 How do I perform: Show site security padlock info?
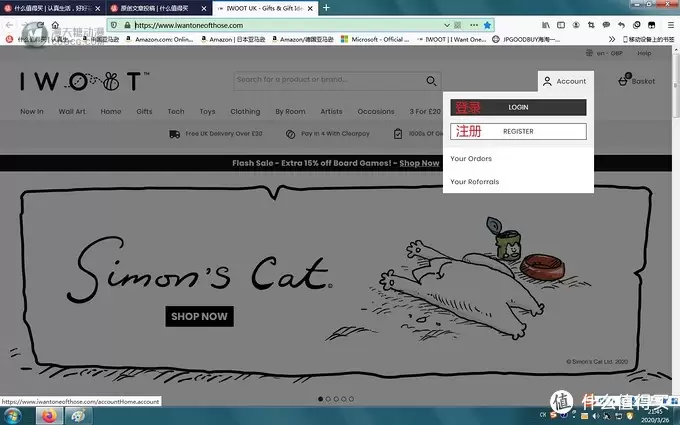click(127, 25)
